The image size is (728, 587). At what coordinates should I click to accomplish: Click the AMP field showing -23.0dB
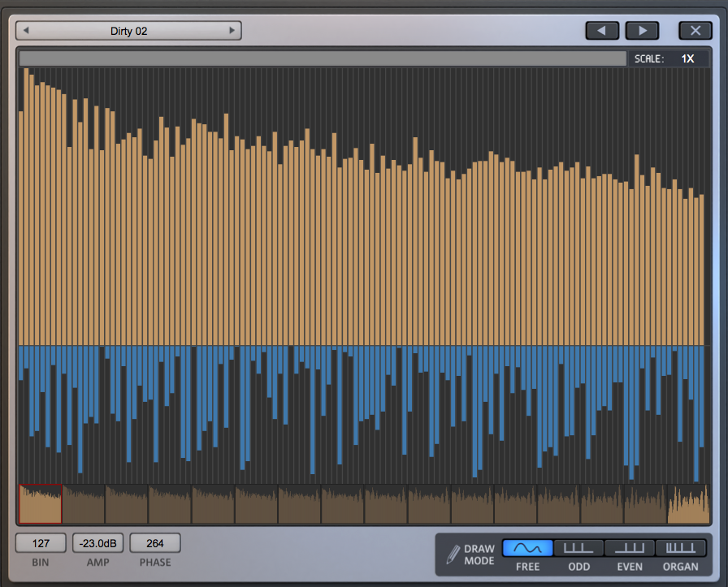point(98,543)
